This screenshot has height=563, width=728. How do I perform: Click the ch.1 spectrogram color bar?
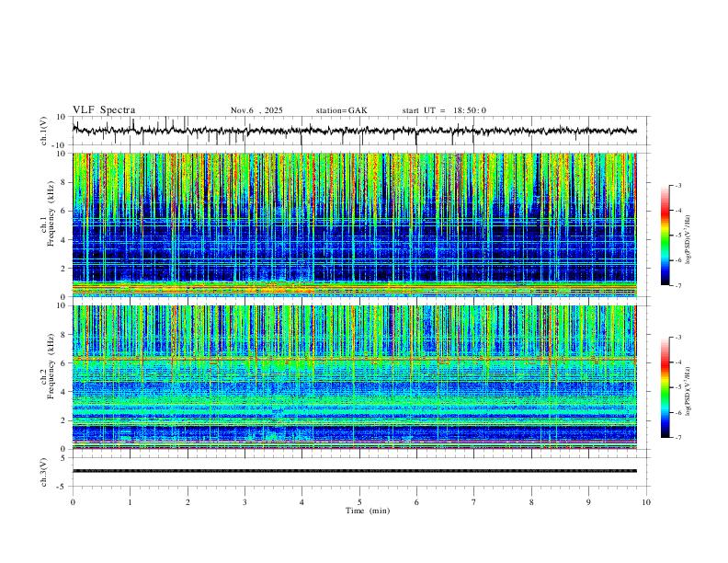[x=665, y=236]
